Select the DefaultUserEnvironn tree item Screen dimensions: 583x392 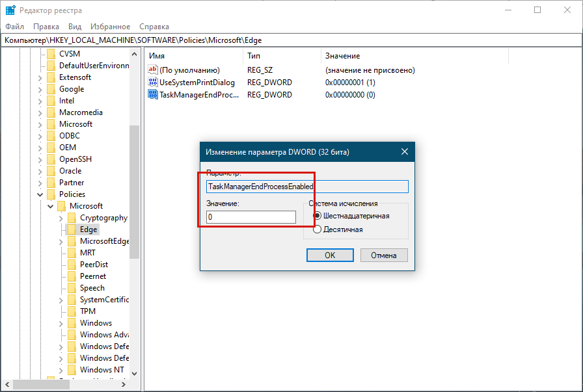pyautogui.click(x=94, y=66)
